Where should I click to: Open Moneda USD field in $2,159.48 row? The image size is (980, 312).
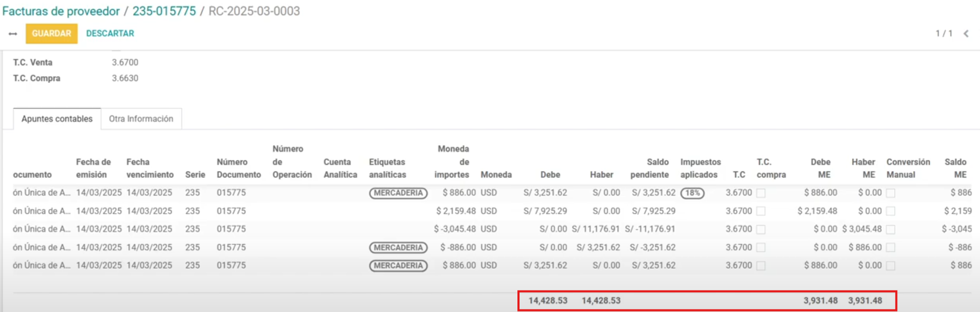[488, 211]
